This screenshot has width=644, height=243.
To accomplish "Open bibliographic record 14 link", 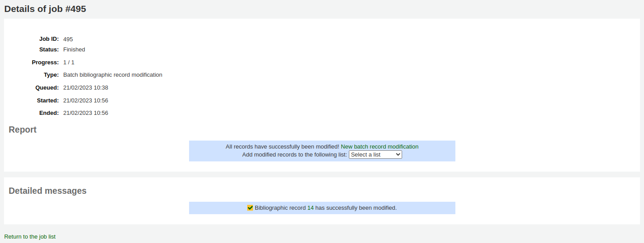I will tap(310, 208).
